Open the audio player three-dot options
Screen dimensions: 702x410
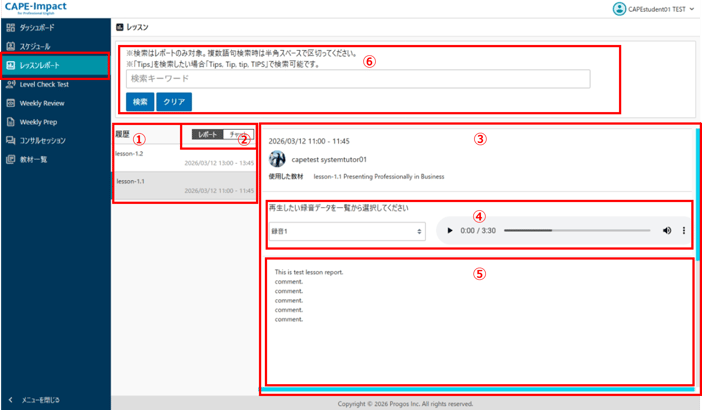[x=684, y=231]
